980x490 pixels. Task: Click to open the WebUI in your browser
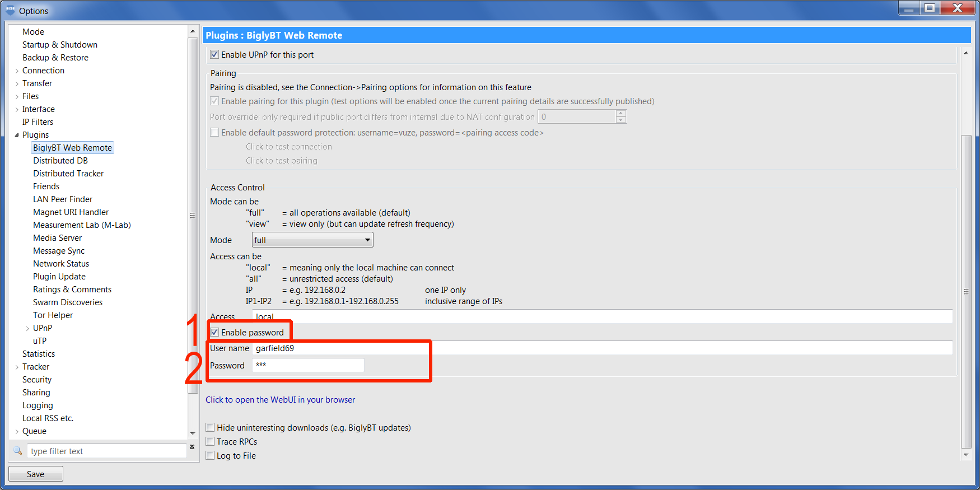click(x=280, y=400)
